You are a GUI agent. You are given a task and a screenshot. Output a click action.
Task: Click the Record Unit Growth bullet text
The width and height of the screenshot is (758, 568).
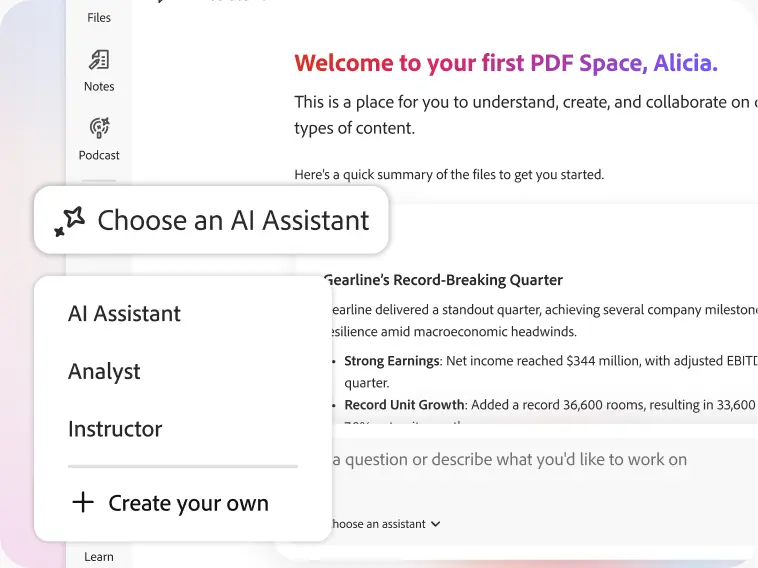[404, 405]
